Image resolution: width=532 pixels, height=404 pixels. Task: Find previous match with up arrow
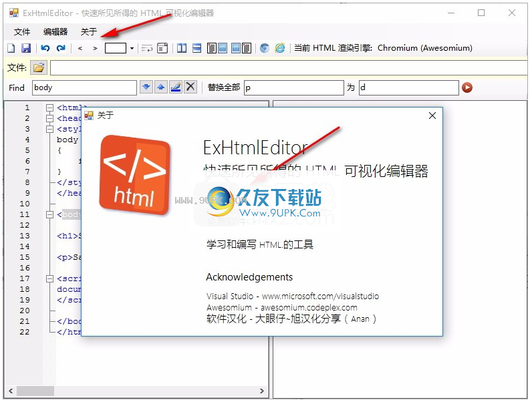161,87
